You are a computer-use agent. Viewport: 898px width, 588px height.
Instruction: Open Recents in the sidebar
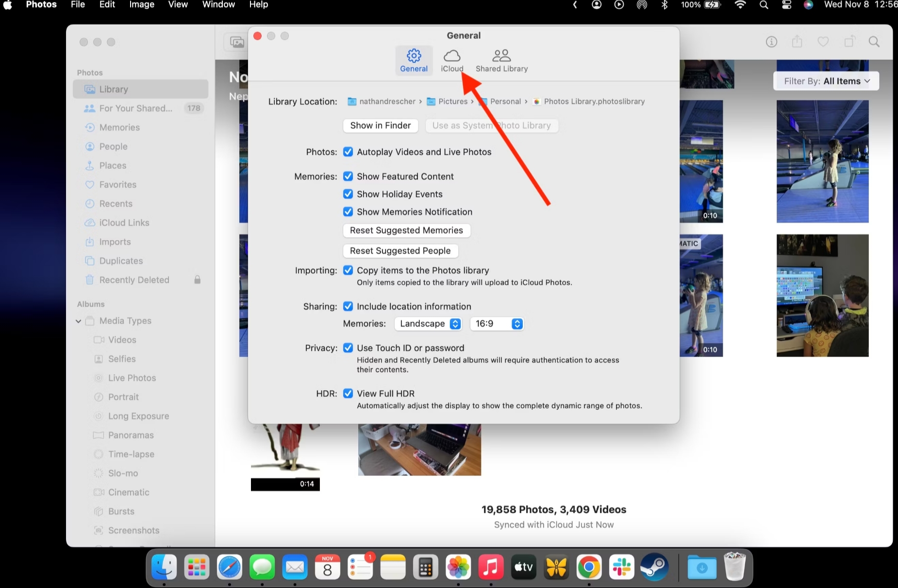tap(140, 204)
